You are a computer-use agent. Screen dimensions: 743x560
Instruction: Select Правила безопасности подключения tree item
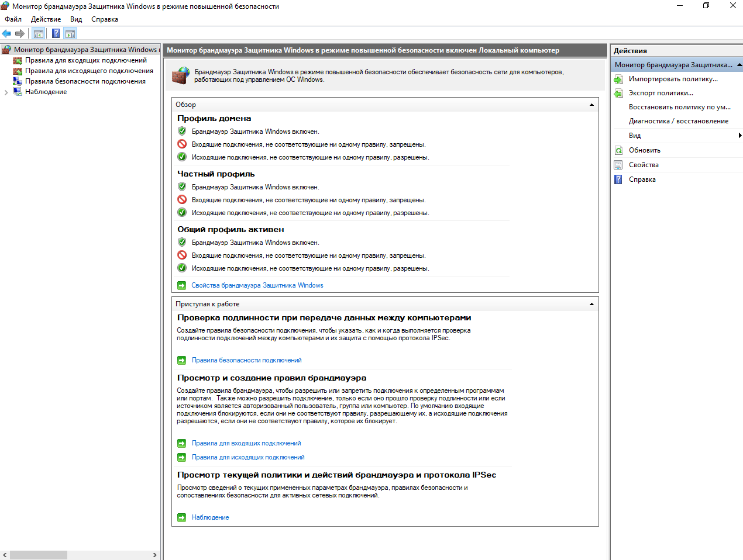coord(85,81)
